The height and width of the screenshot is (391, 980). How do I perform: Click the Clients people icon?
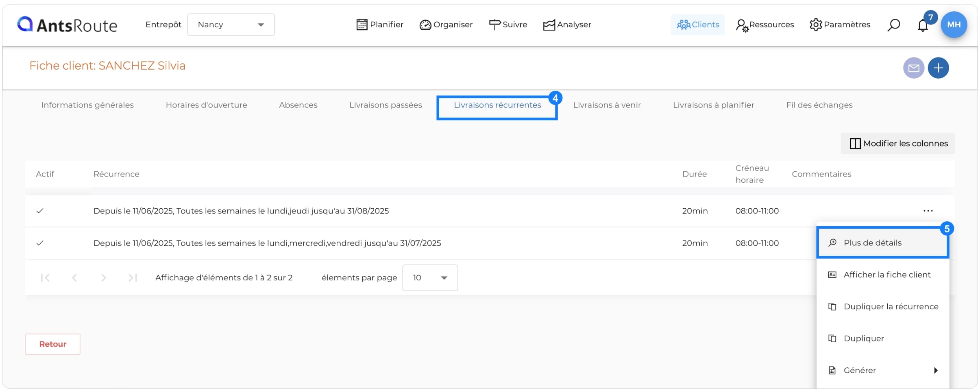[x=684, y=25]
